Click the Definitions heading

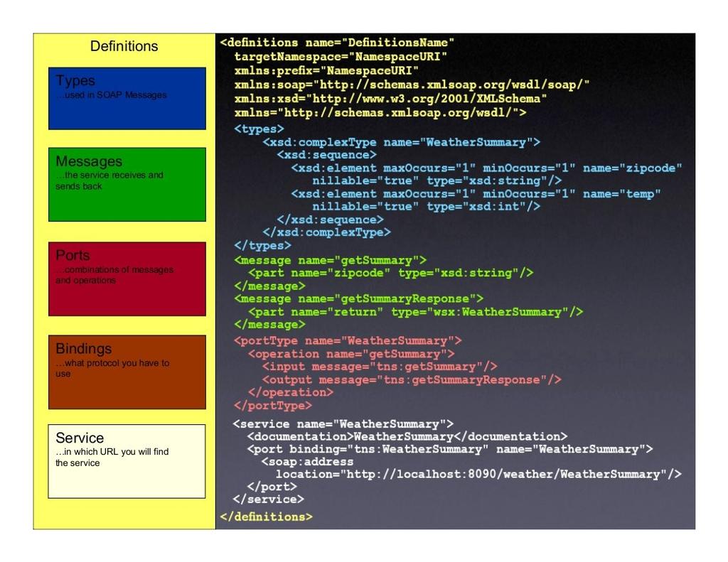tap(124, 46)
